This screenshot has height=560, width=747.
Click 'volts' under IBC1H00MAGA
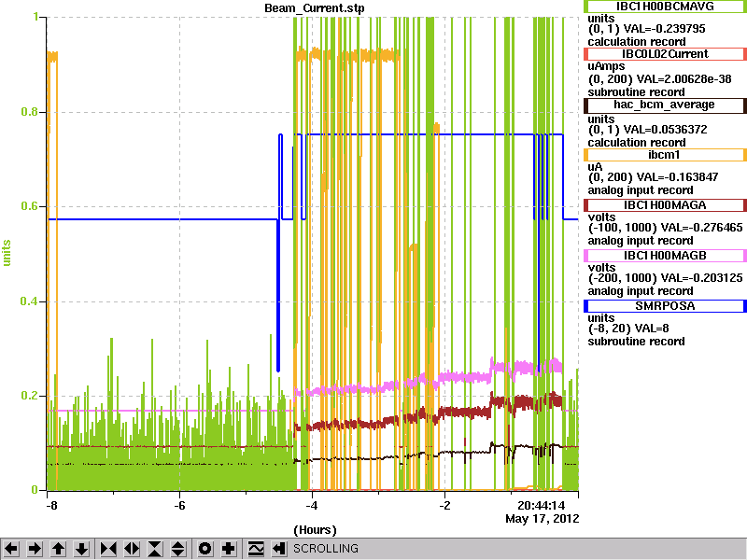601,217
